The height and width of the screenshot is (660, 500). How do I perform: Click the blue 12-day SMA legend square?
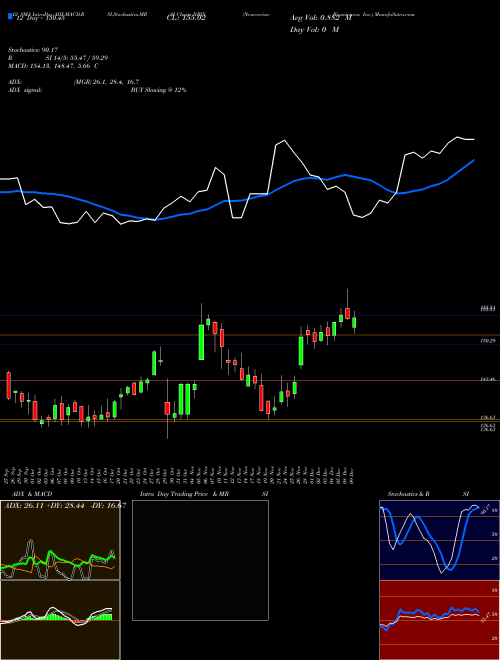tap(10, 16)
